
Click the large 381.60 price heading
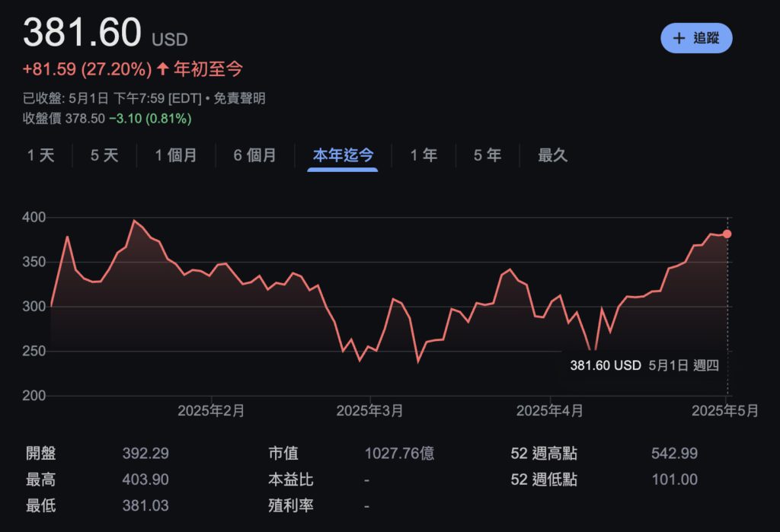pyautogui.click(x=82, y=33)
